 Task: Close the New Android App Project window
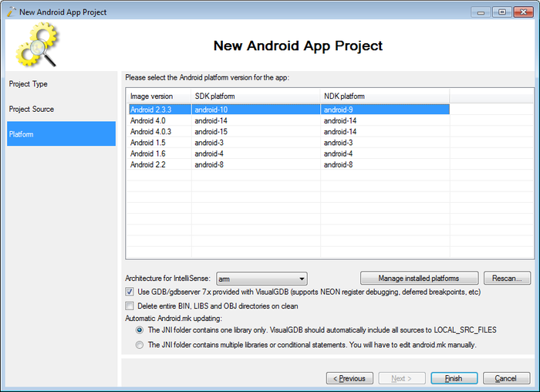pos(523,12)
